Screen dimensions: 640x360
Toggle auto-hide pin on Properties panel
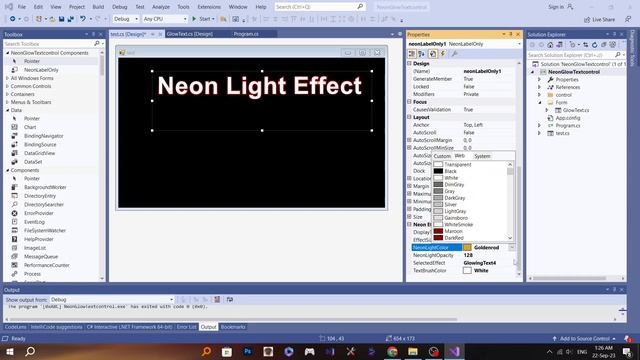(x=511, y=34)
